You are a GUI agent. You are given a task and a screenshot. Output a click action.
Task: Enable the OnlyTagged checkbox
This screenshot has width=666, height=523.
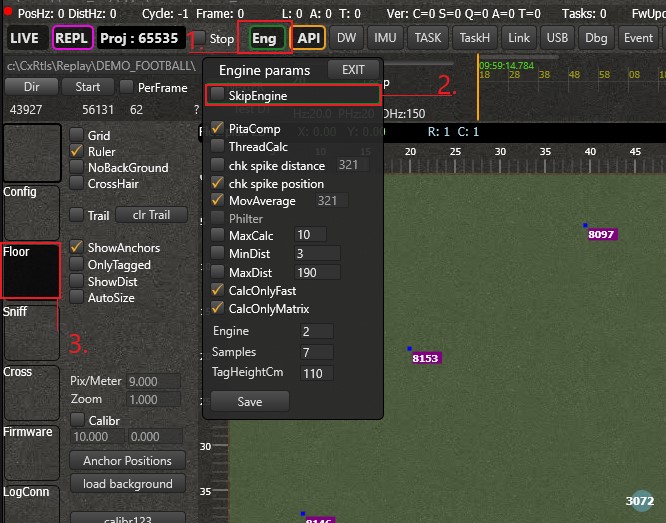click(x=76, y=264)
